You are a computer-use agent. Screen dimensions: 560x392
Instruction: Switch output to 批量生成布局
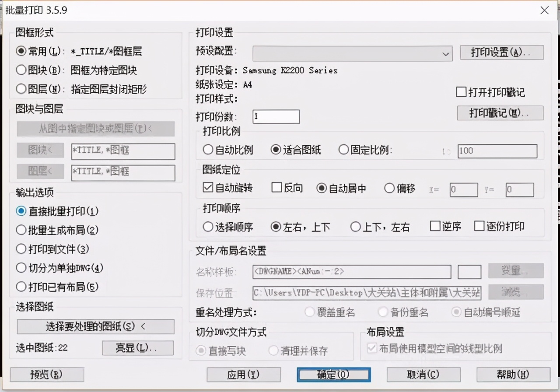click(x=21, y=230)
